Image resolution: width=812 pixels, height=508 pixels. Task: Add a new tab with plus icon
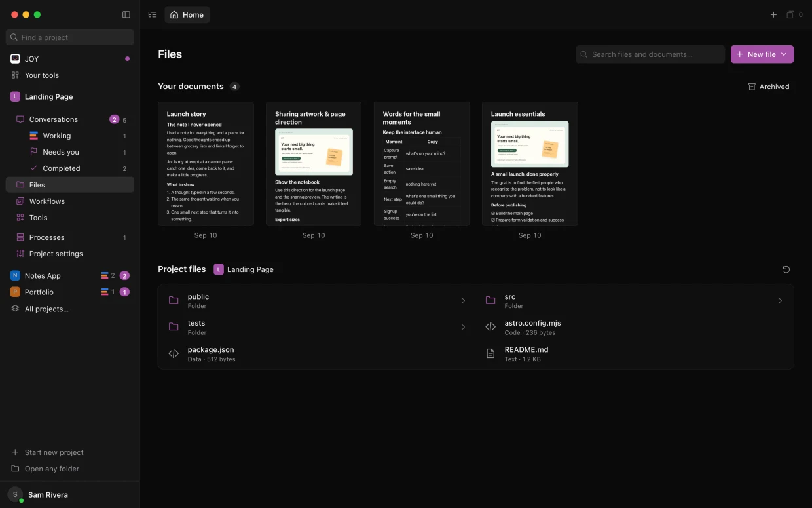[x=773, y=14]
